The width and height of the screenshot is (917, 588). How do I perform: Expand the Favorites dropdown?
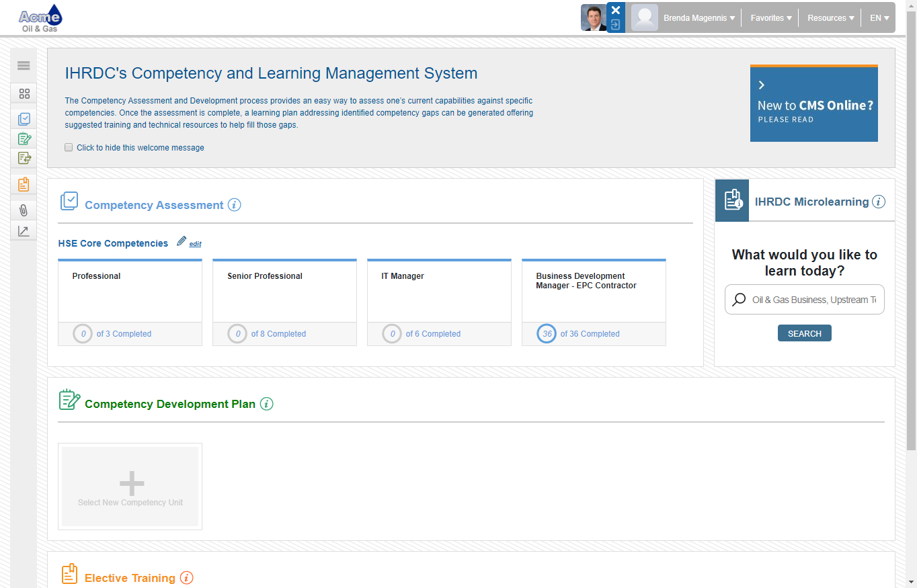(771, 18)
